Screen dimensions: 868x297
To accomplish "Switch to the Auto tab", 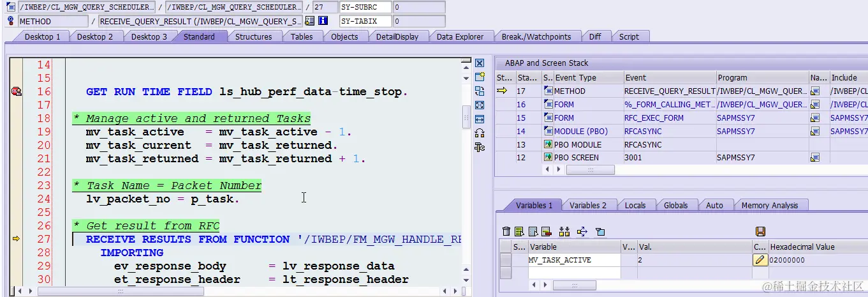I will pyautogui.click(x=714, y=205).
